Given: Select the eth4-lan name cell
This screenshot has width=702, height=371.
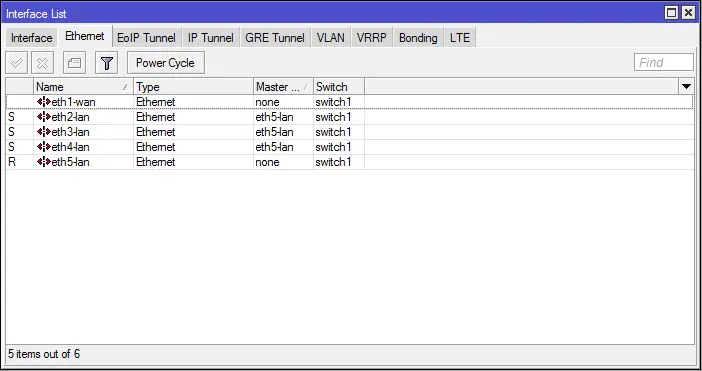Looking at the screenshot, I should 83,147.
